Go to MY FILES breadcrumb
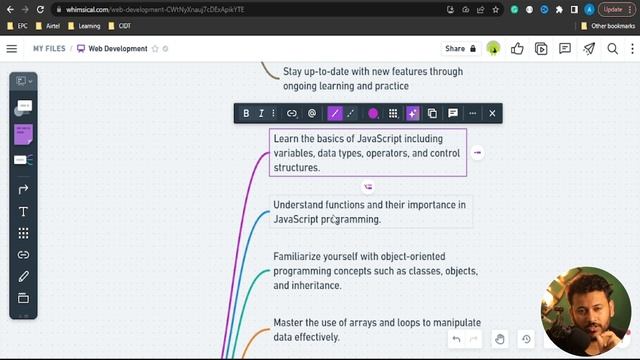640x360 pixels. click(49, 49)
